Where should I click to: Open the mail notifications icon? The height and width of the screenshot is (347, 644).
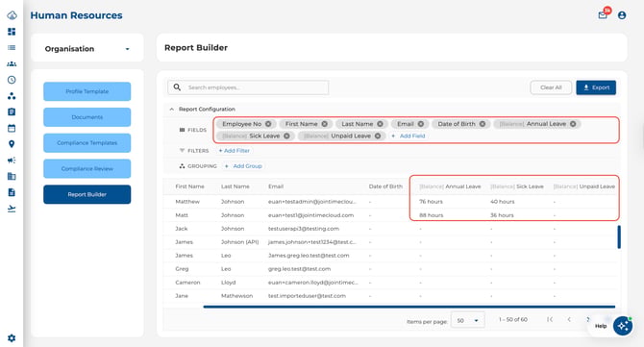(603, 15)
